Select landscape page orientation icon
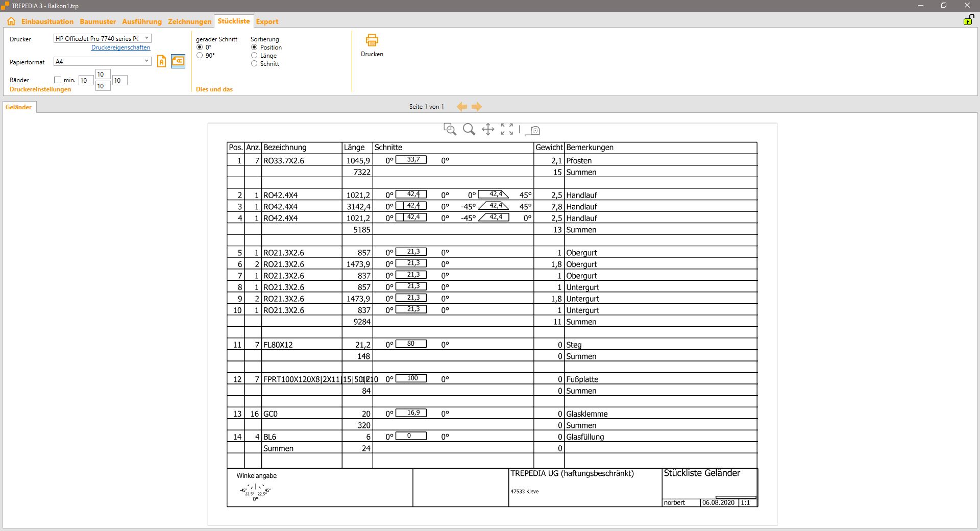 coord(178,61)
